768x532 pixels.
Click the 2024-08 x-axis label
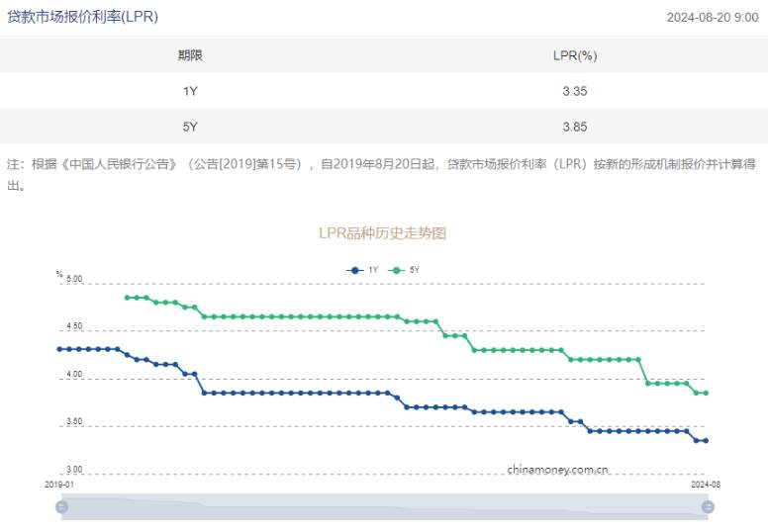click(x=706, y=484)
